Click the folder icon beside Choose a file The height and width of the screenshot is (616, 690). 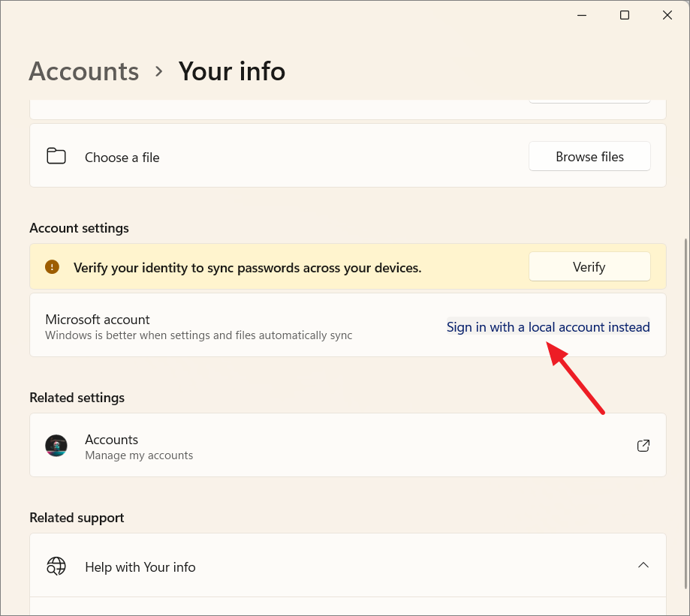(x=56, y=156)
